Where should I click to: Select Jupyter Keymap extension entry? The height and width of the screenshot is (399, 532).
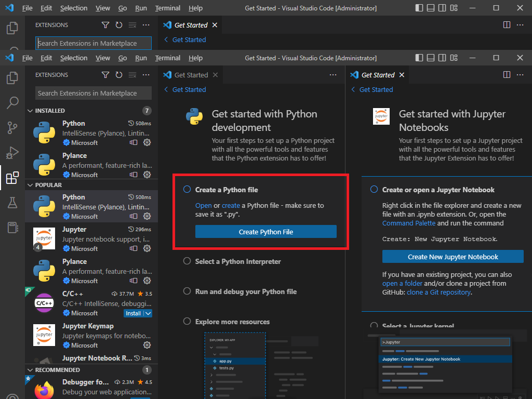[x=91, y=335]
